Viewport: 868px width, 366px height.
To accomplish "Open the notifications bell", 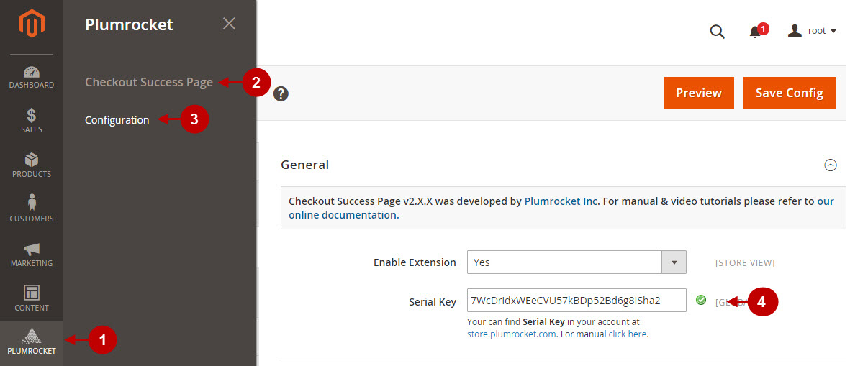I will 755,32.
